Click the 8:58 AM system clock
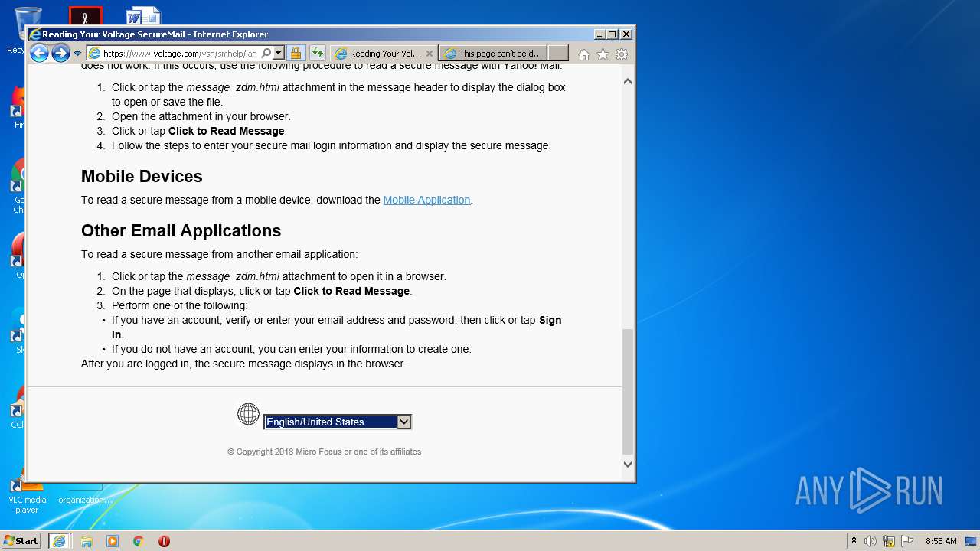 [x=941, y=541]
